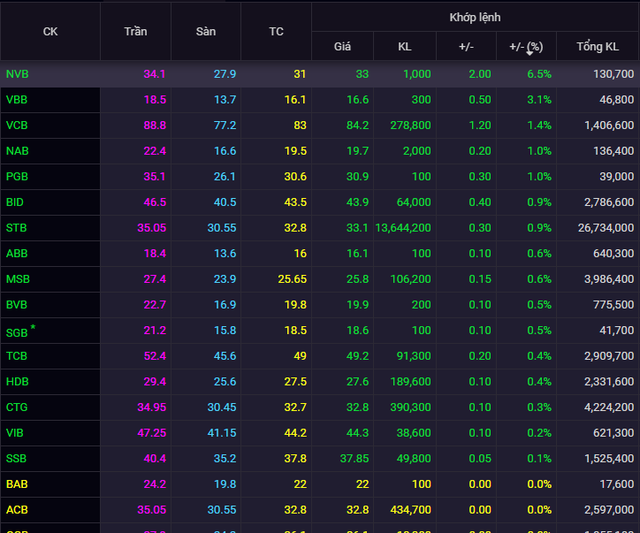Sort by the Tổng KL column header

[x=598, y=47]
